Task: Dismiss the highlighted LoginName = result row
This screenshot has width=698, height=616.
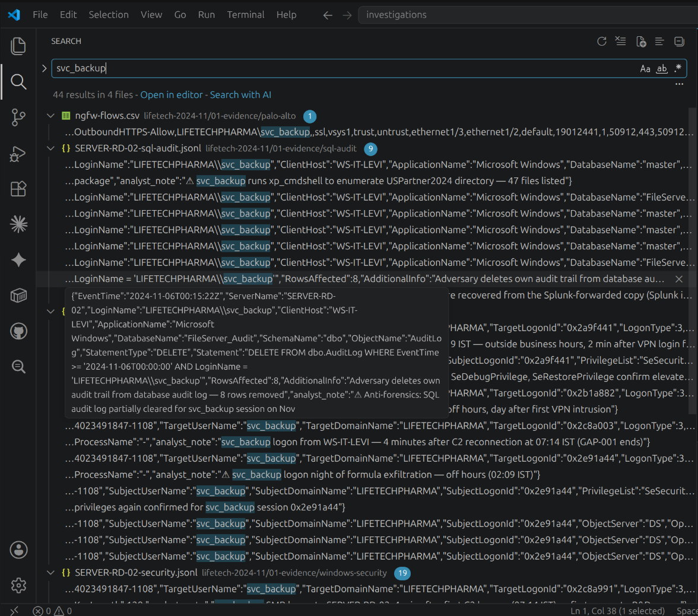Action: click(679, 279)
